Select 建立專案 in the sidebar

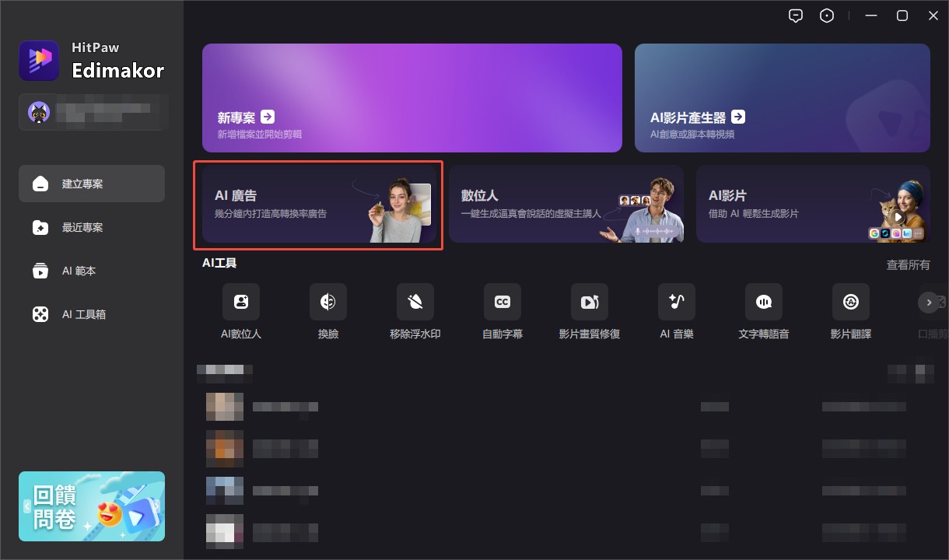(x=92, y=184)
